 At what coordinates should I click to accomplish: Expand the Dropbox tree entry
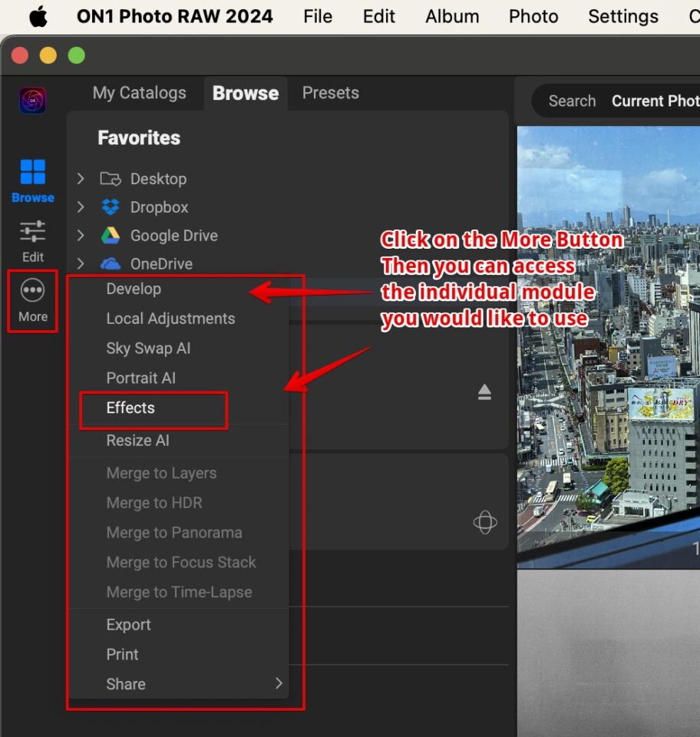pos(81,207)
